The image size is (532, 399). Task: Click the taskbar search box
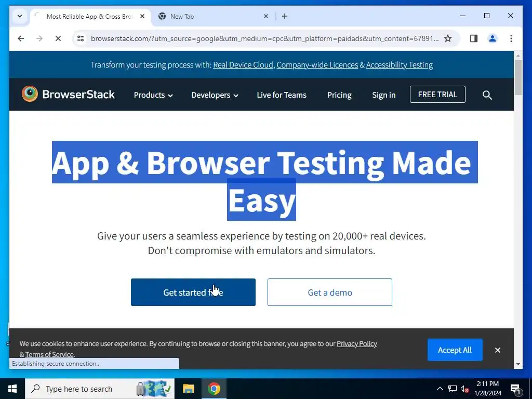point(100,389)
